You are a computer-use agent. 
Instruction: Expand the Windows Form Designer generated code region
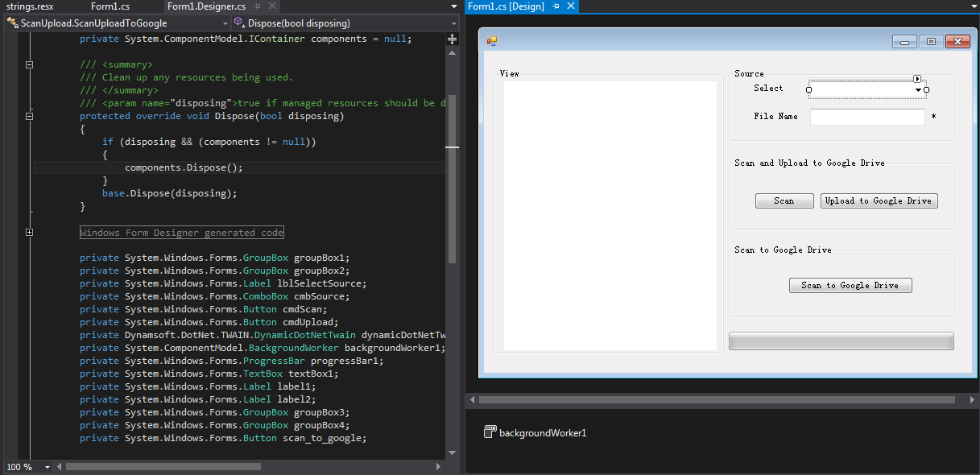pos(29,233)
